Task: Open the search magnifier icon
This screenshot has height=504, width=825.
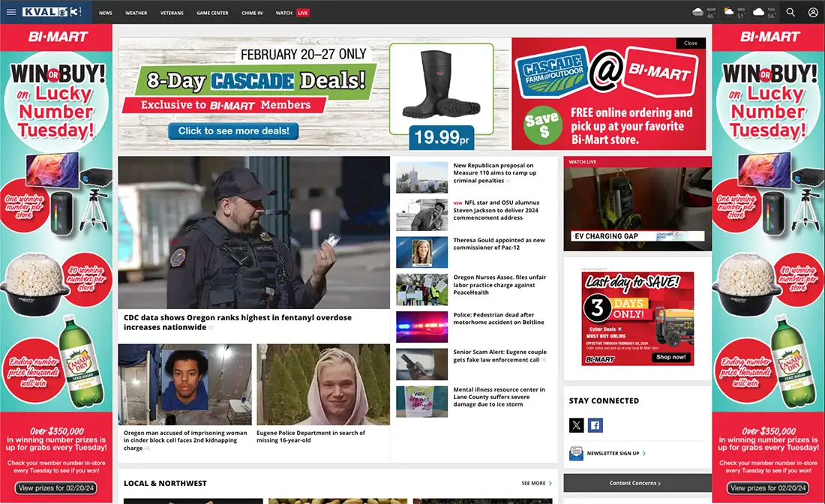Action: coord(790,12)
